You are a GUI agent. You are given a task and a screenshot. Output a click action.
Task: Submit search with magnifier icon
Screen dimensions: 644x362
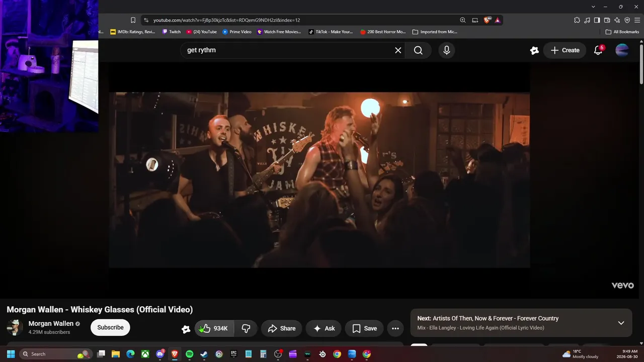tap(418, 50)
